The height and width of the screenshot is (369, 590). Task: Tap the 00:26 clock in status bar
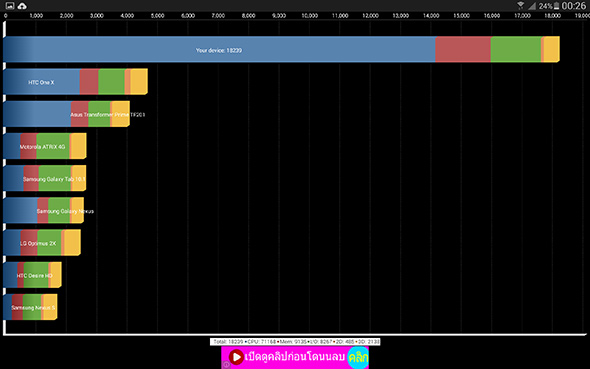tap(574, 6)
